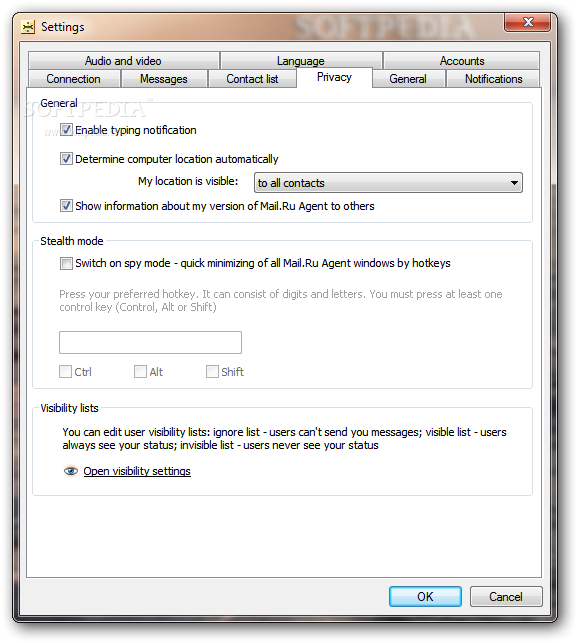Close the Settings window

(x=528, y=22)
